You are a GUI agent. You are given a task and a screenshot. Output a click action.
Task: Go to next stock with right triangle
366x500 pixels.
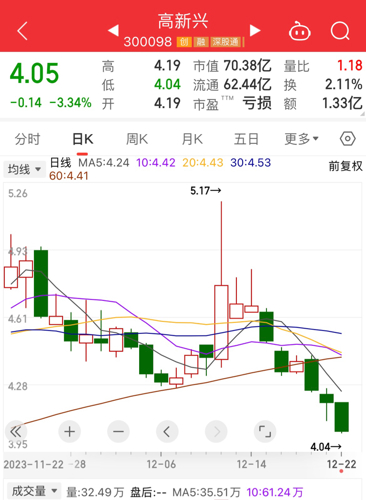click(255, 30)
